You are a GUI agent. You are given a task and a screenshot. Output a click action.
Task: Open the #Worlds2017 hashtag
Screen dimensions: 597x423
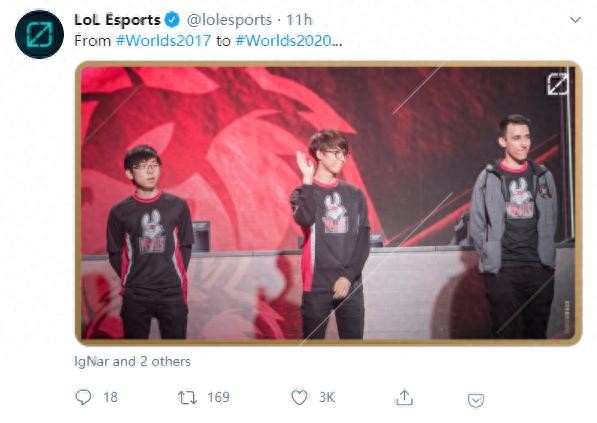click(163, 41)
